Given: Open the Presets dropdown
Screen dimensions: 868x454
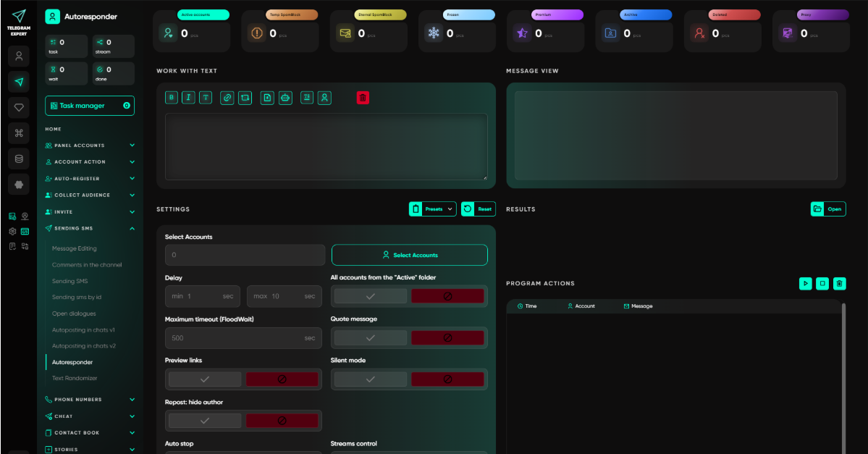Looking at the screenshot, I should point(433,209).
